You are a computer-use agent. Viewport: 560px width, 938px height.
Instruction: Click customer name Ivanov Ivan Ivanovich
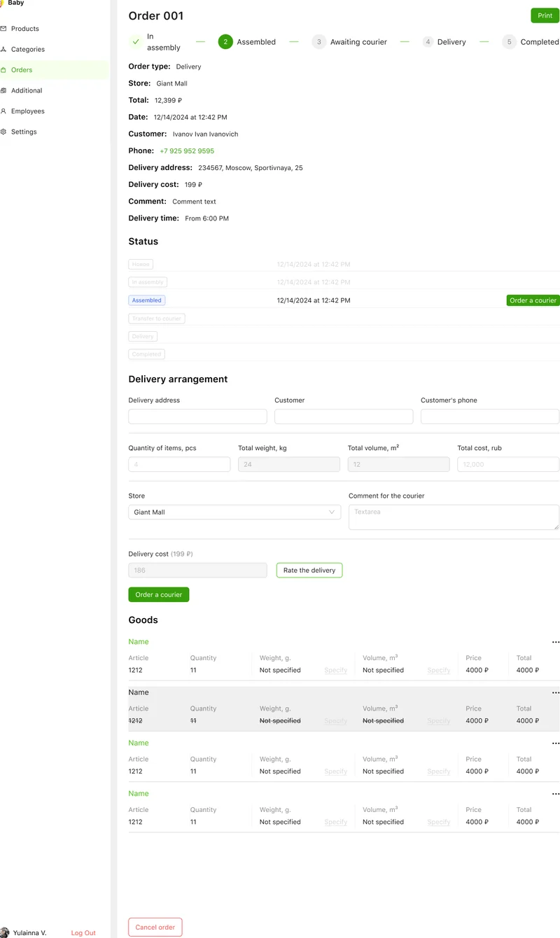click(206, 134)
